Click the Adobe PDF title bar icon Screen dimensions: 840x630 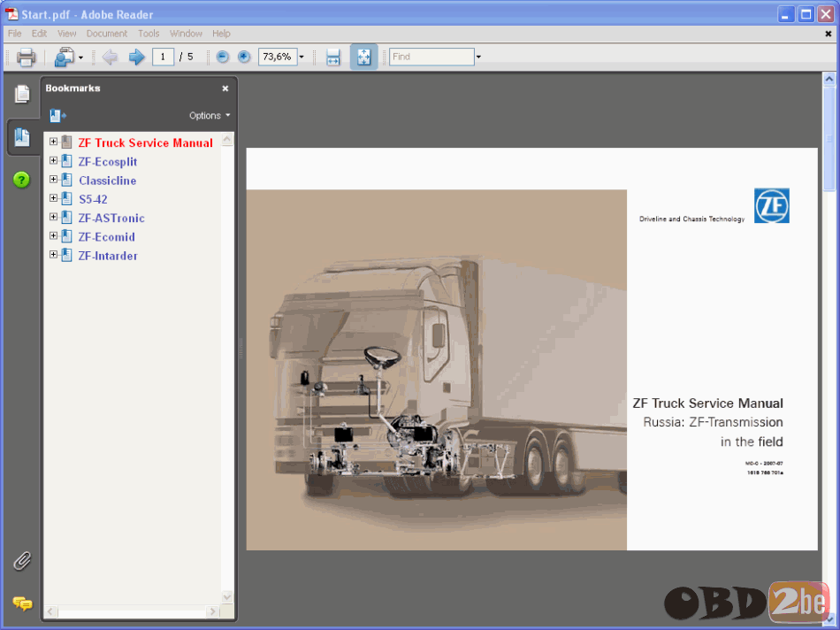tap(11, 14)
